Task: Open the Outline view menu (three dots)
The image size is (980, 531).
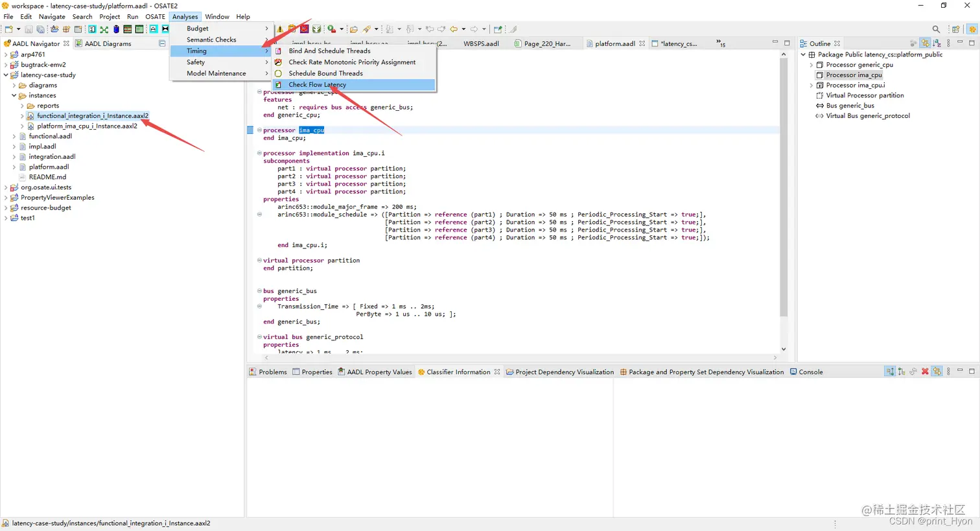Action: click(x=948, y=43)
